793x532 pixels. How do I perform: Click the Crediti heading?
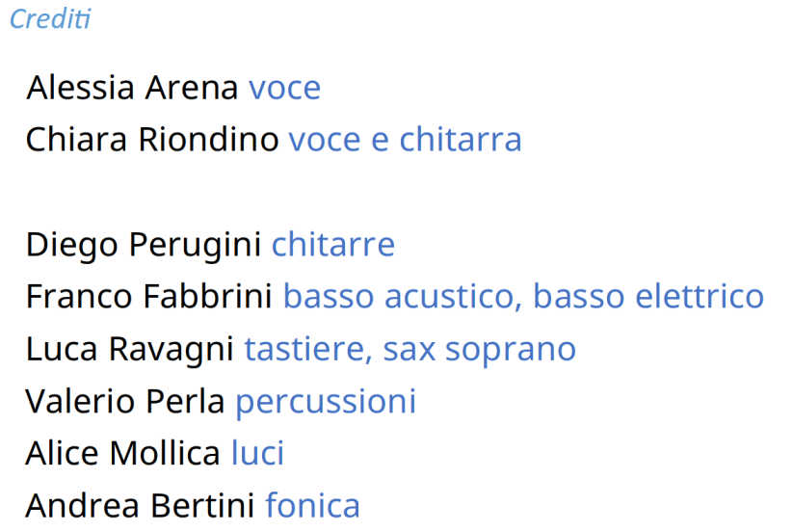[50, 19]
